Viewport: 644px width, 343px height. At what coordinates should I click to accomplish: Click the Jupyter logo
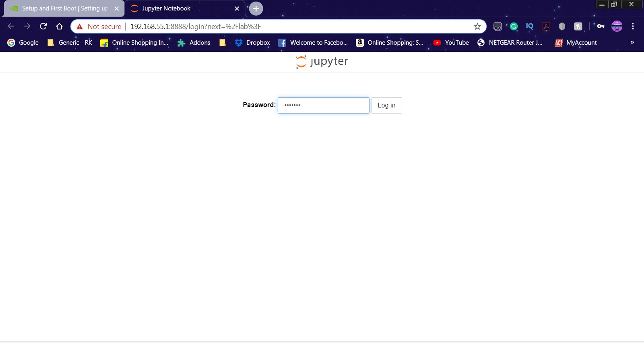pyautogui.click(x=322, y=62)
